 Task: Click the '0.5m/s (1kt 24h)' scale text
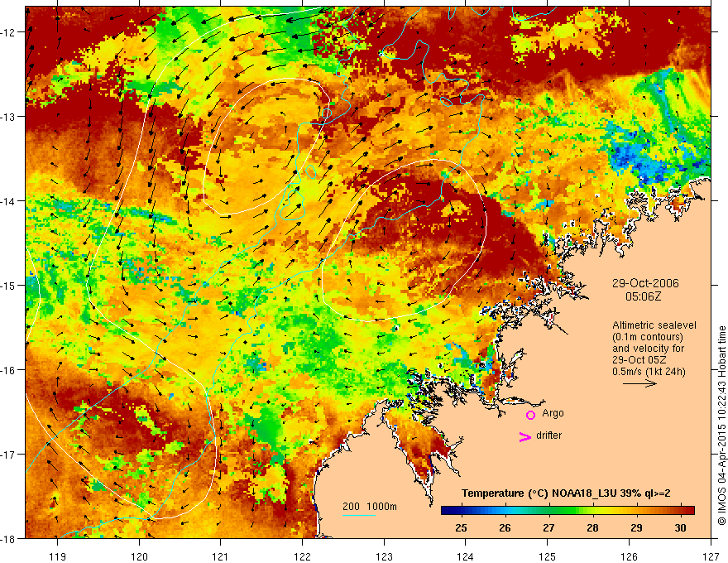[x=649, y=372]
